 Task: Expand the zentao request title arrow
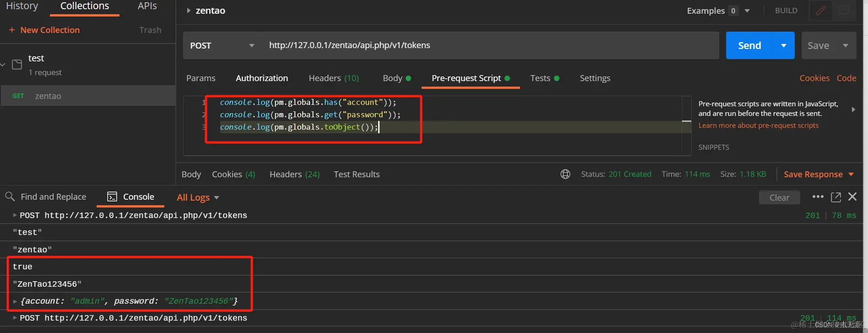(188, 11)
